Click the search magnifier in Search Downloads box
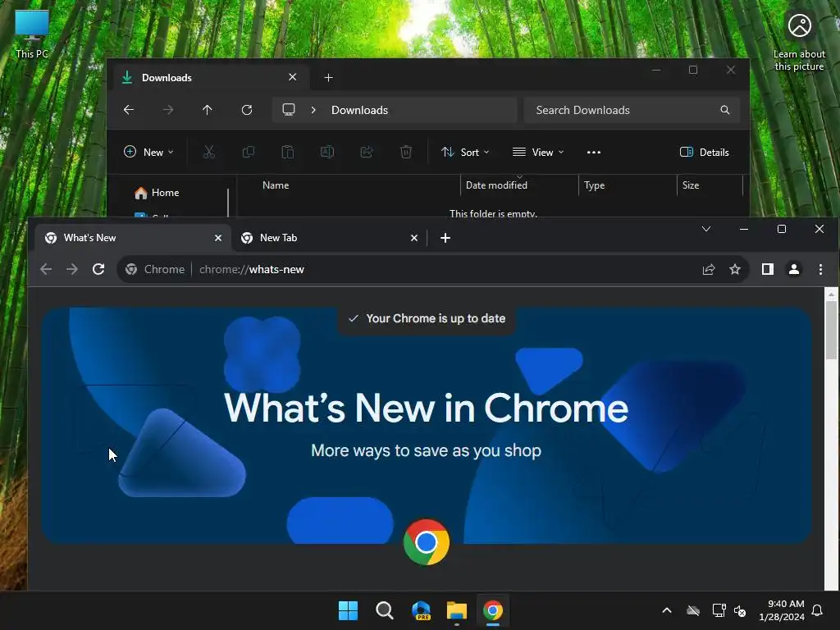This screenshot has height=630, width=840. point(725,110)
